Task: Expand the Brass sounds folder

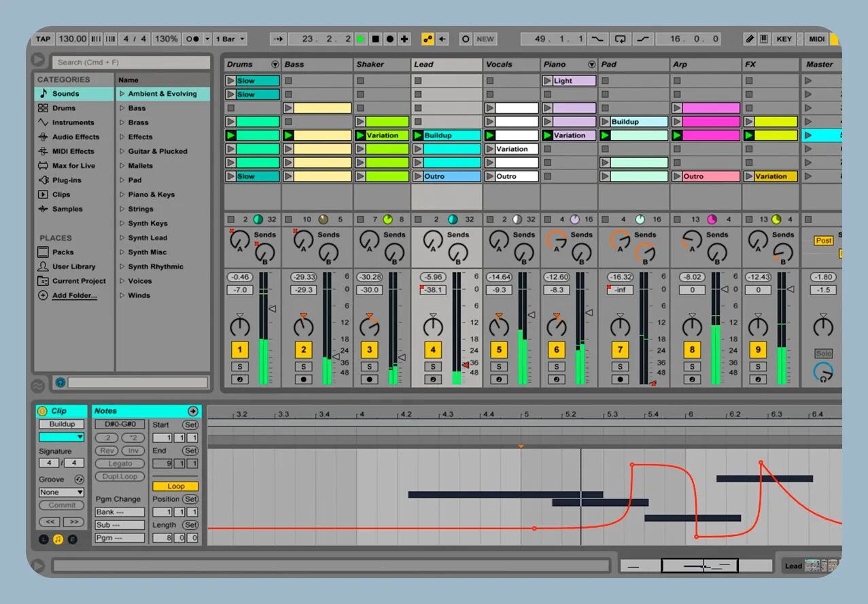Action: [x=122, y=122]
